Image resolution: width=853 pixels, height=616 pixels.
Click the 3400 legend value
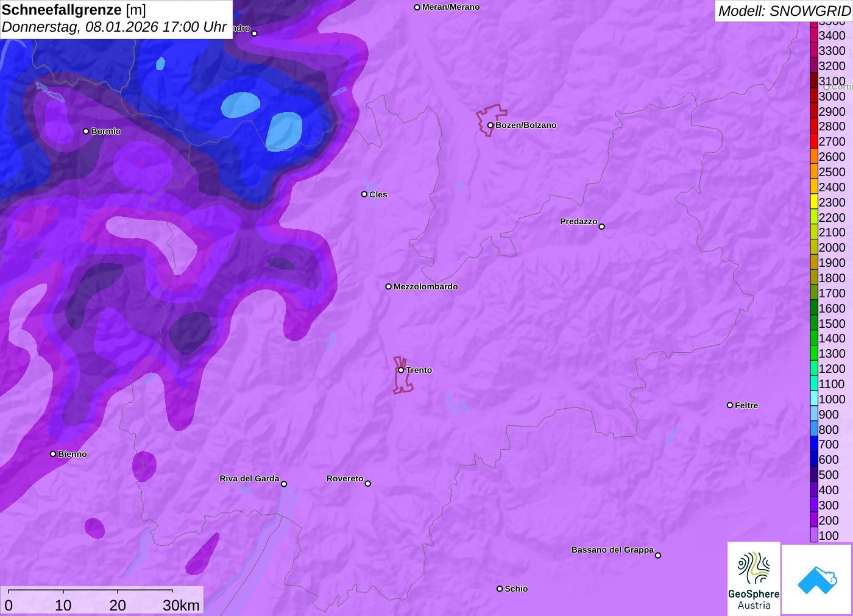(x=832, y=35)
